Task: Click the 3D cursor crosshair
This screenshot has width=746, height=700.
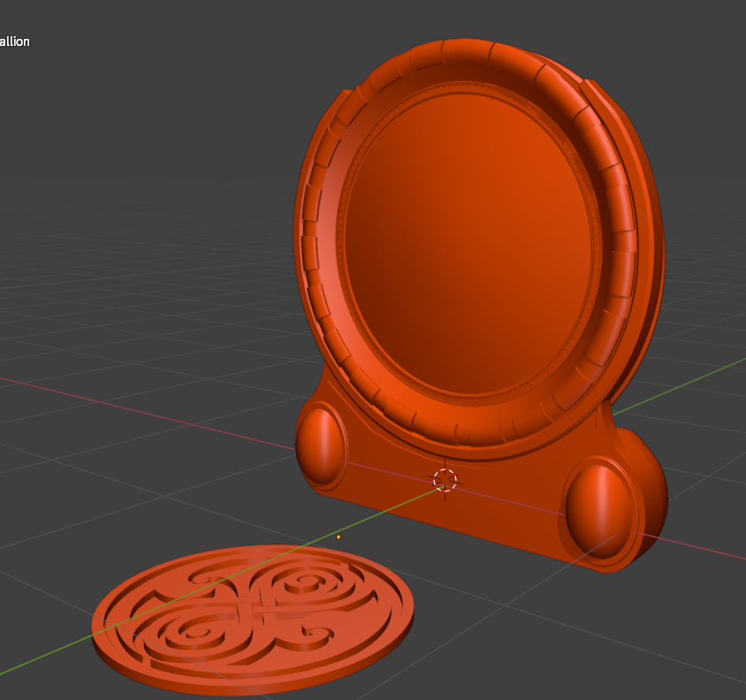Action: pyautogui.click(x=445, y=480)
